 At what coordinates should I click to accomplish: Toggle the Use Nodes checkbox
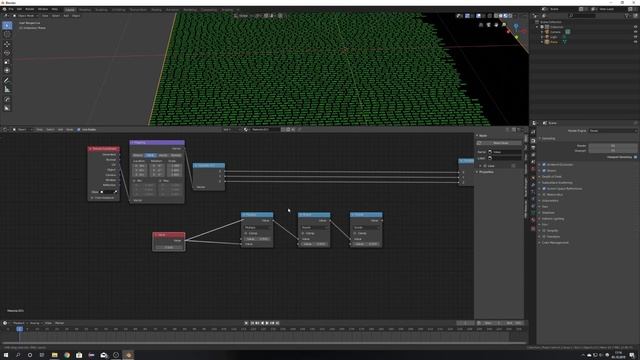(79, 129)
